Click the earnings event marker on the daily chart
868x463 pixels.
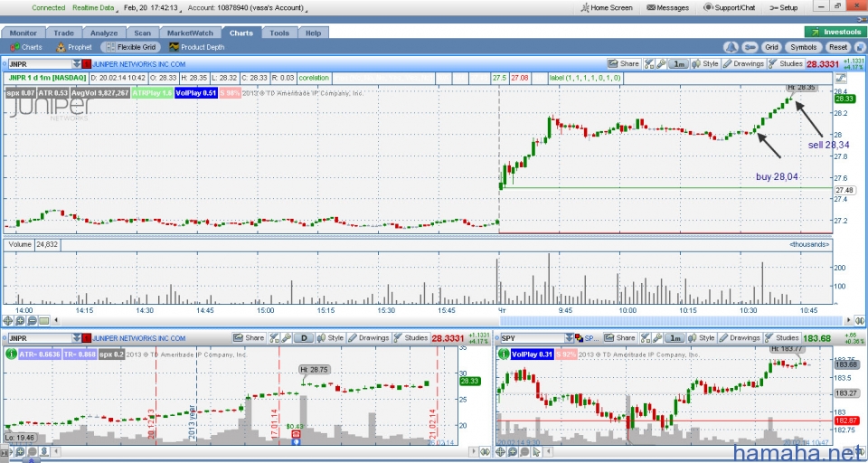[296, 435]
